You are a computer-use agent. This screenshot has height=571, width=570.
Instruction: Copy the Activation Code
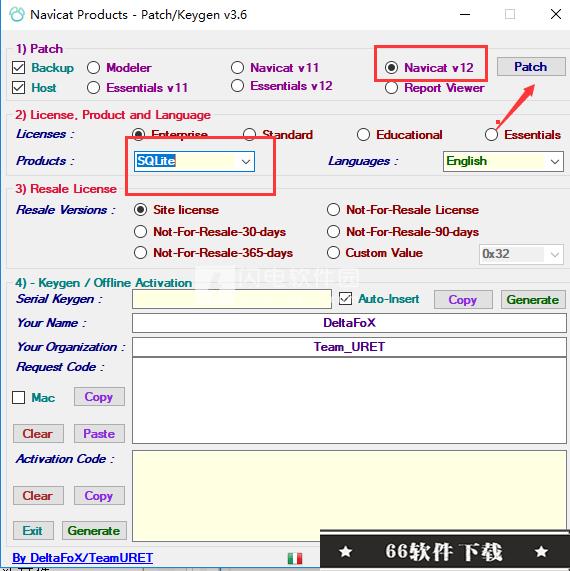[x=99, y=496]
